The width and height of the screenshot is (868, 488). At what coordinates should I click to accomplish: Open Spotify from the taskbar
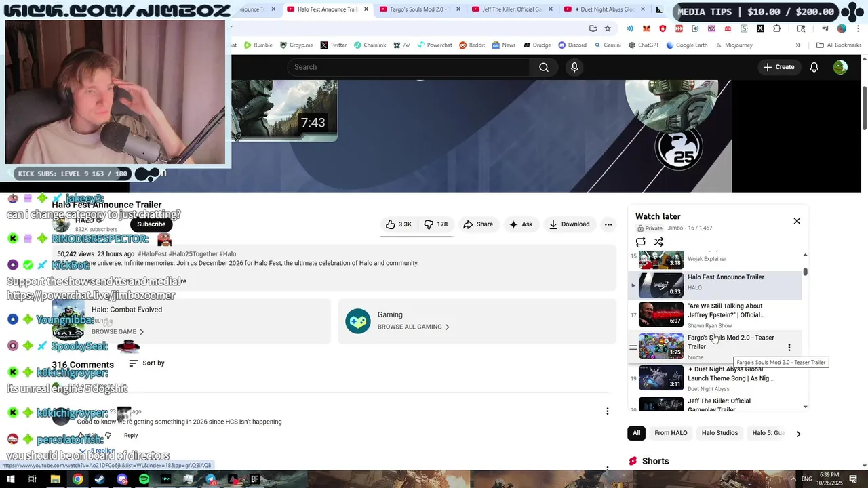144,479
